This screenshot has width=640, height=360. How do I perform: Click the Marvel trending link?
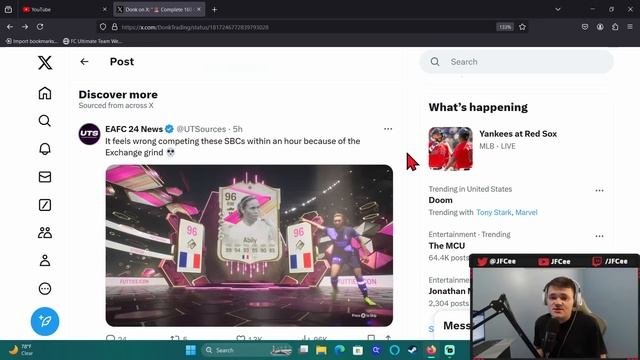pyautogui.click(x=526, y=212)
